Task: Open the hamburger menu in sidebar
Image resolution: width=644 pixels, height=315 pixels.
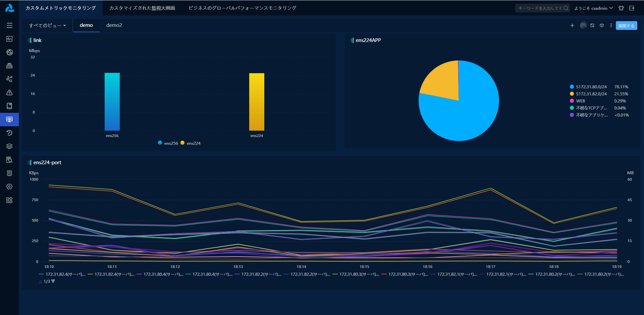Action: click(9, 25)
